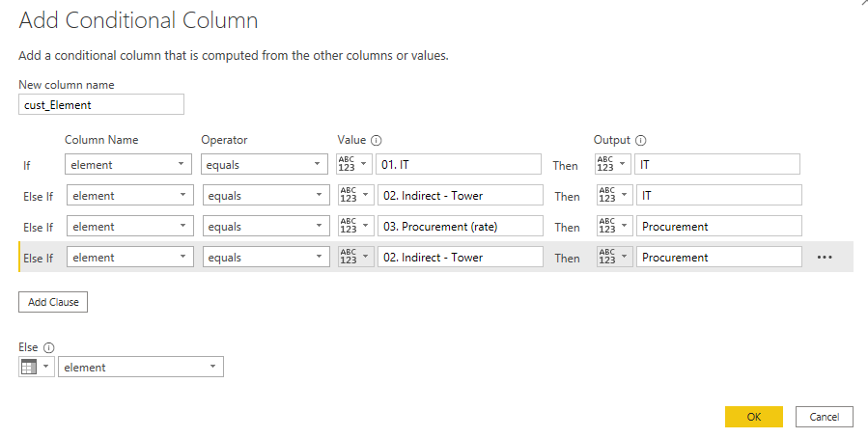Click the 'IT' output field in If row
Viewport: 868px width, 438px height.
pyautogui.click(x=716, y=164)
